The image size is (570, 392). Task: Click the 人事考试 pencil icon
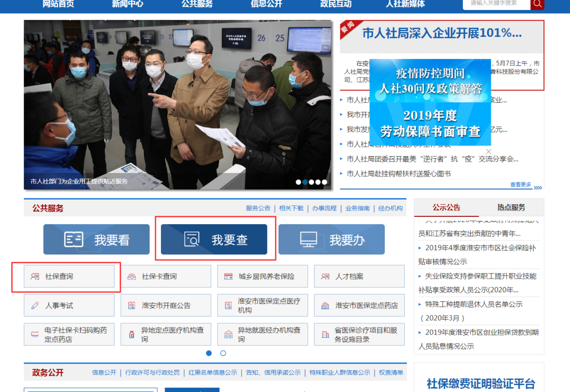coord(35,305)
